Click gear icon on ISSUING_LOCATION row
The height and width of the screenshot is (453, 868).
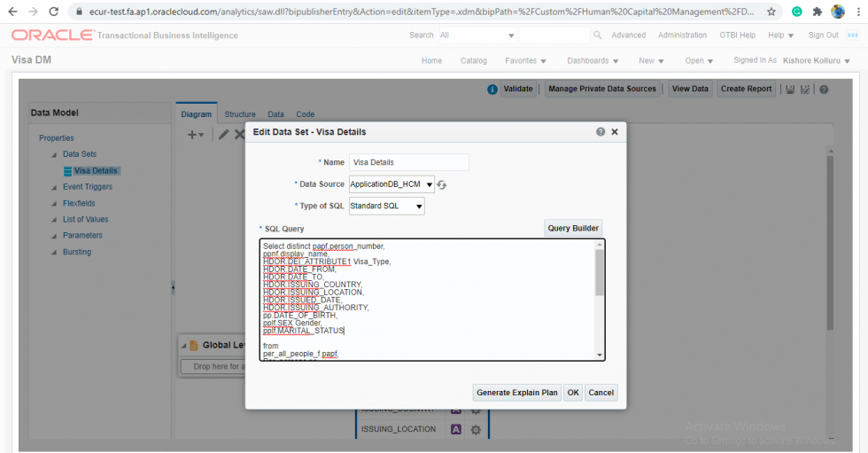[x=476, y=429]
